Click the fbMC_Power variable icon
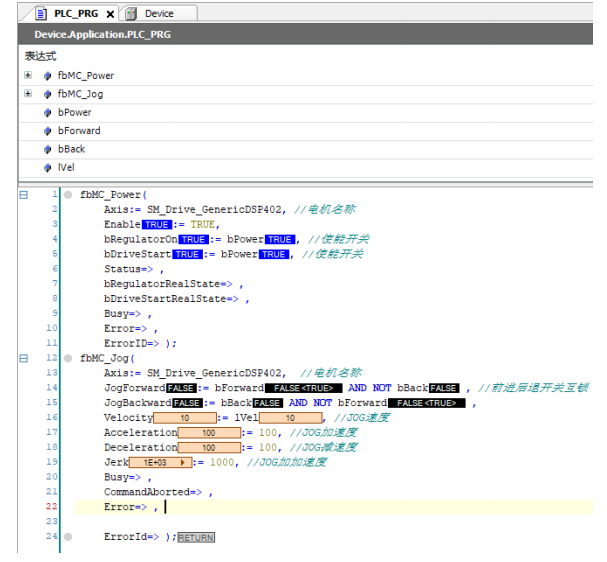 [48, 75]
